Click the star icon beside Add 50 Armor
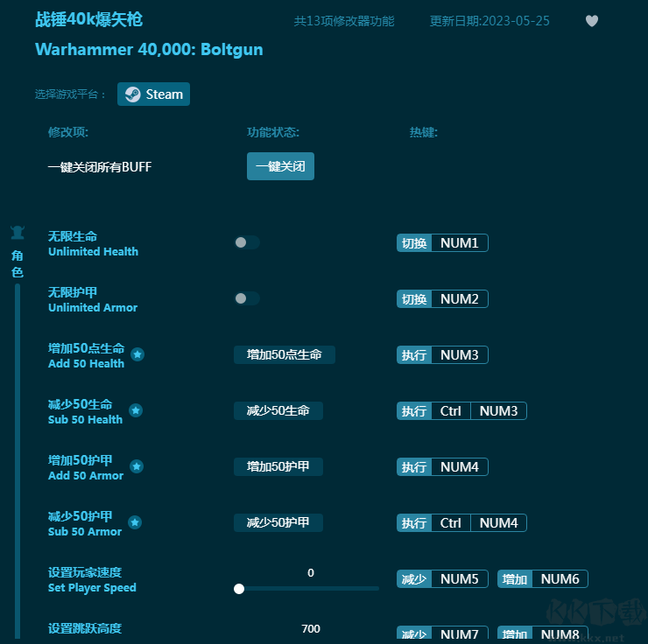Viewport: 648px width, 644px height. point(137,466)
